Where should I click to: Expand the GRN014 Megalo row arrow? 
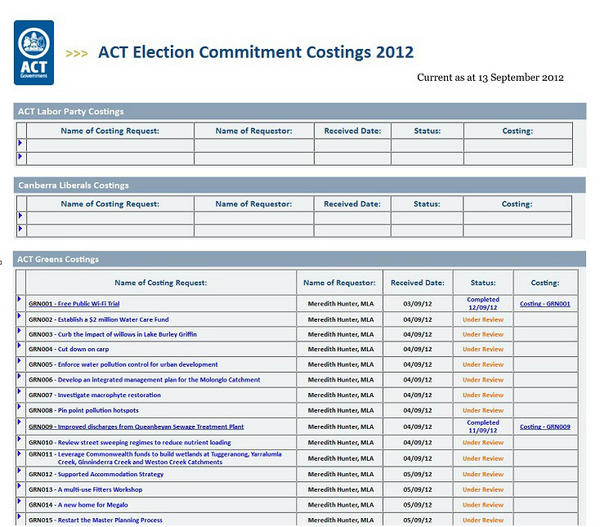(20, 501)
